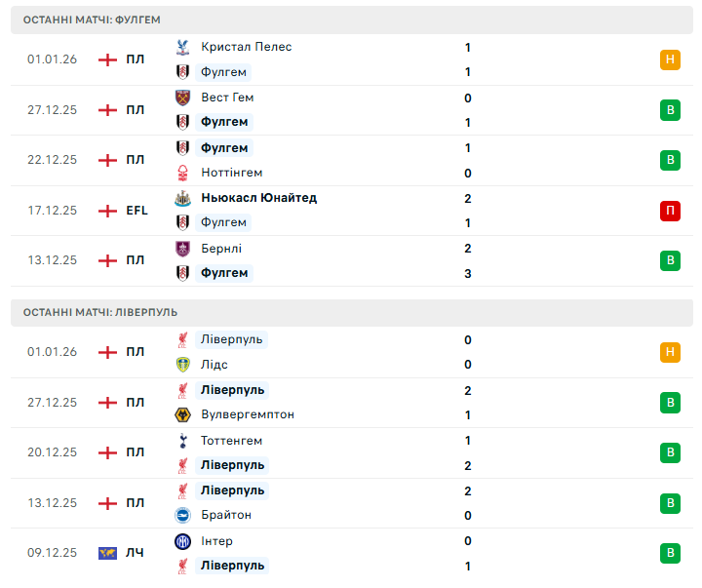Viewport: 702px width, 588px height.
Task: Click the Wolverhampton club crest
Action: [x=181, y=414]
